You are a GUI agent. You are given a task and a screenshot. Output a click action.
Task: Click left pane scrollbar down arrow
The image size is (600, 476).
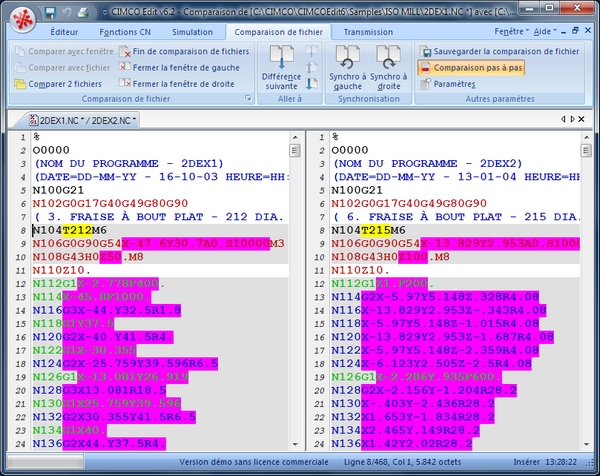295,444
